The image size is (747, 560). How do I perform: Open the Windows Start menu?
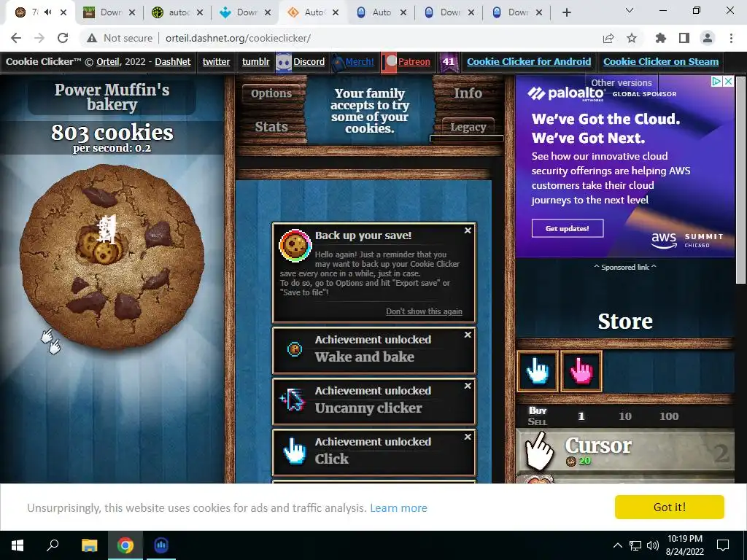tap(18, 545)
